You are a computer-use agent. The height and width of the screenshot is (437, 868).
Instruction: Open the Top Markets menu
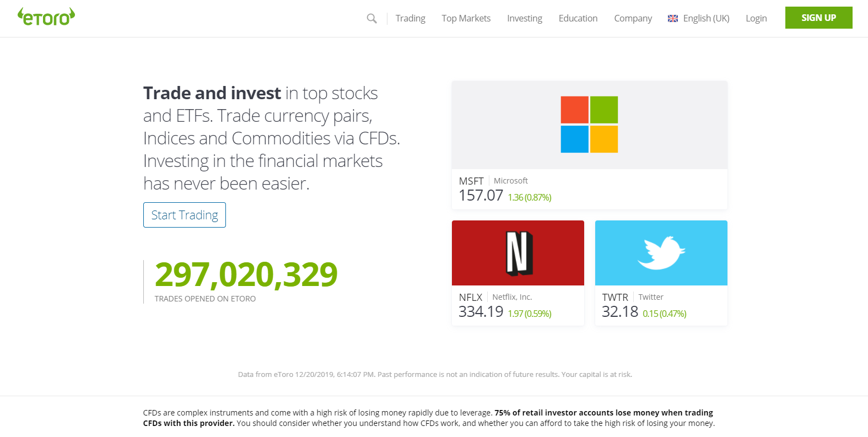click(x=466, y=18)
